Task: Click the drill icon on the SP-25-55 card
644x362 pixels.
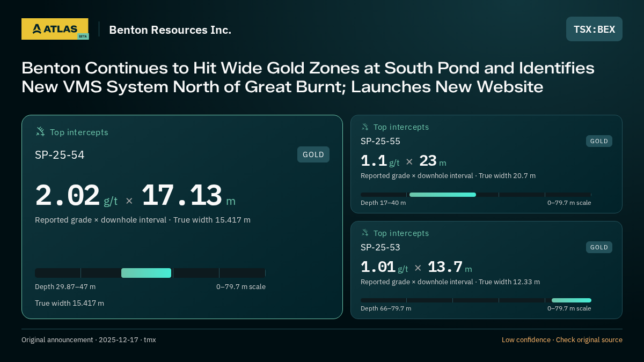Action: point(365,127)
